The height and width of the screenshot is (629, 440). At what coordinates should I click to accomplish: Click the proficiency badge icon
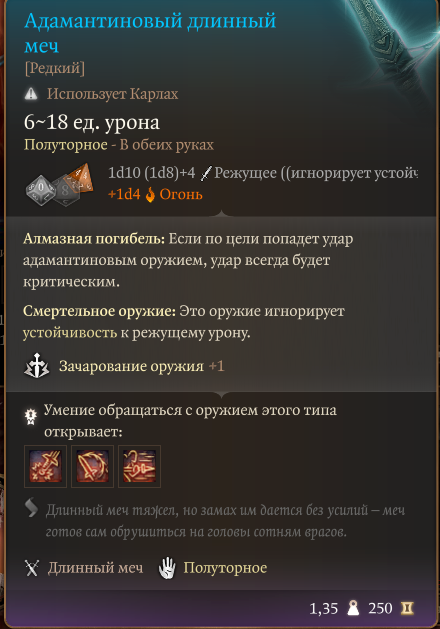coord(31,417)
